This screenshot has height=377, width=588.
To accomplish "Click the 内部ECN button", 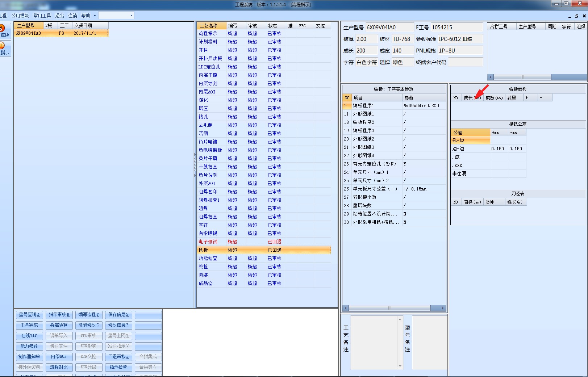I will pyautogui.click(x=59, y=357).
